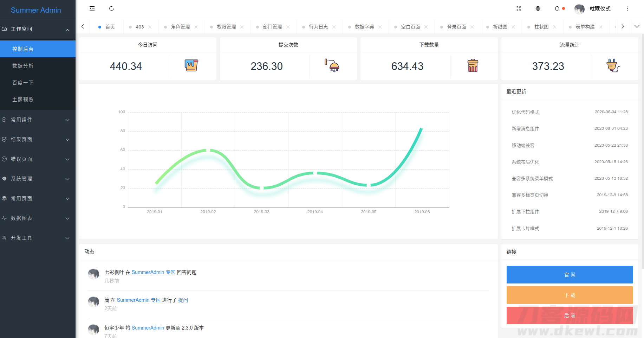Click the orange 下载 button
This screenshot has height=338, width=644.
click(570, 295)
